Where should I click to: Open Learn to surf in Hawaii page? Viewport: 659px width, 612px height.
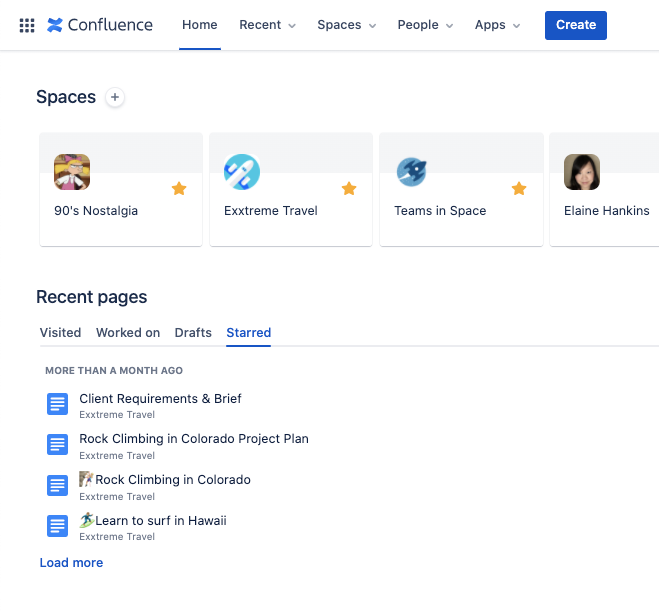click(161, 520)
